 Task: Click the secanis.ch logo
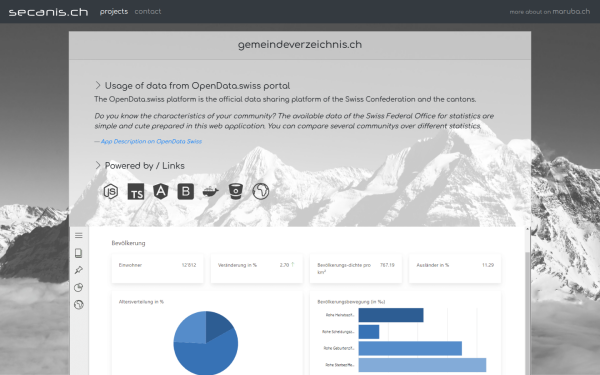click(48, 12)
